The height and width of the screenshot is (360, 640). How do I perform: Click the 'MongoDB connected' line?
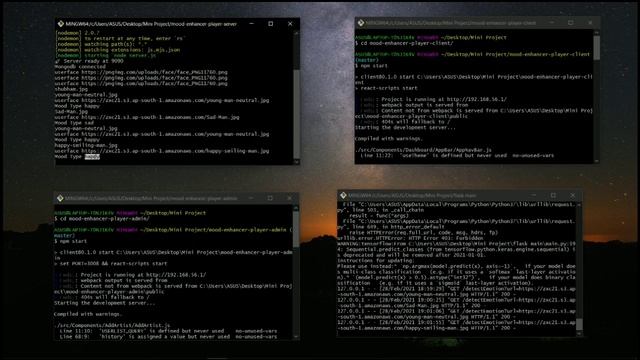[x=80, y=67]
